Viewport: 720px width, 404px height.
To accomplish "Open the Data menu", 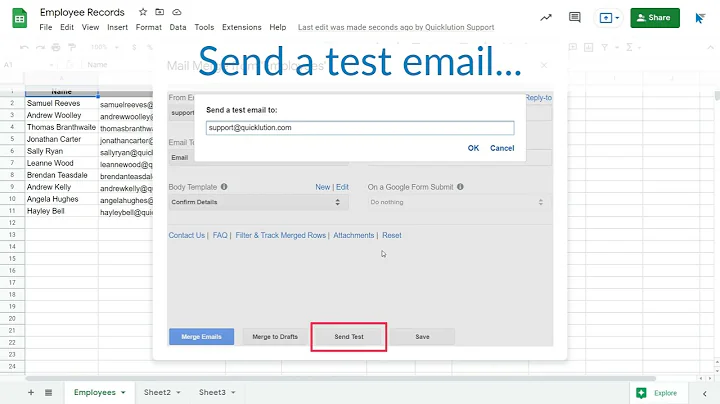I will [178, 27].
